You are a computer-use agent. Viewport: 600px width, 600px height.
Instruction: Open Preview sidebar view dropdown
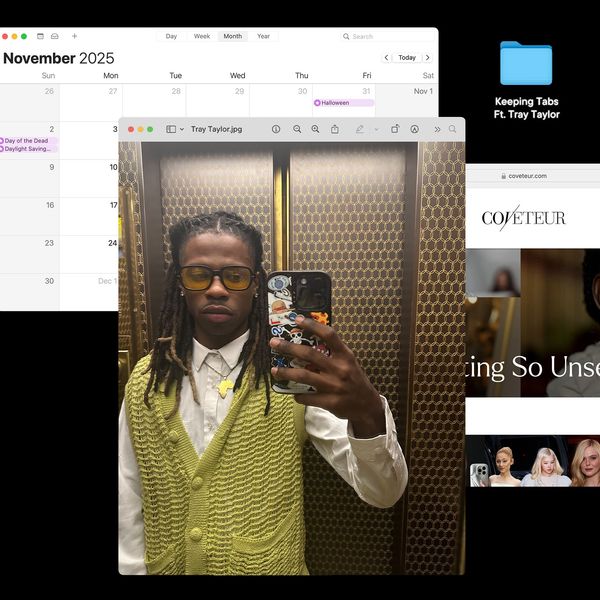pyautogui.click(x=175, y=129)
